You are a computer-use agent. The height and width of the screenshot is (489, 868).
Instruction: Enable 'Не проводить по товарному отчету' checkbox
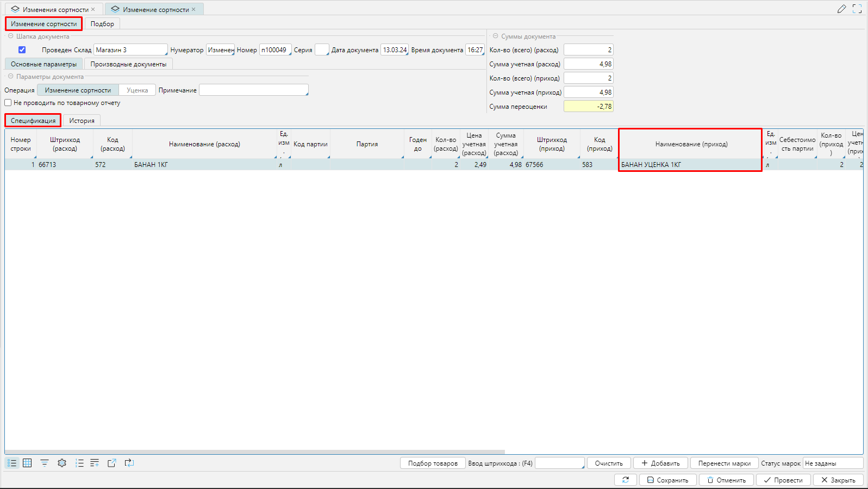tap(8, 103)
